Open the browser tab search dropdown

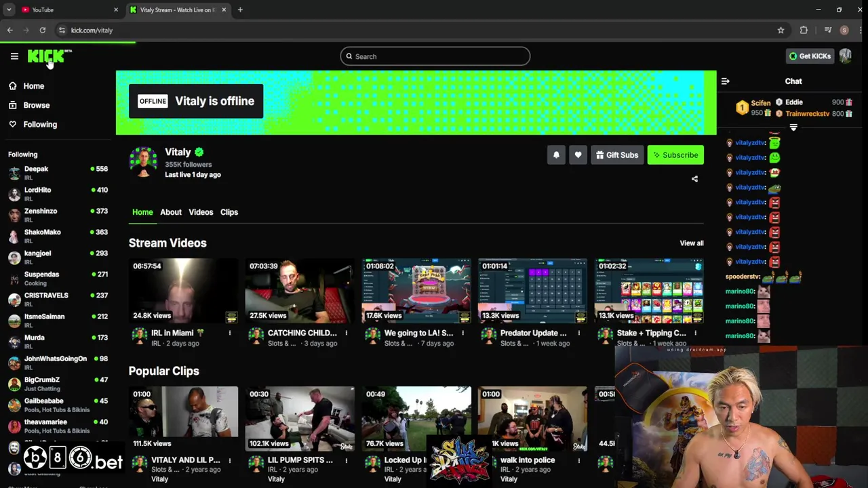point(8,9)
